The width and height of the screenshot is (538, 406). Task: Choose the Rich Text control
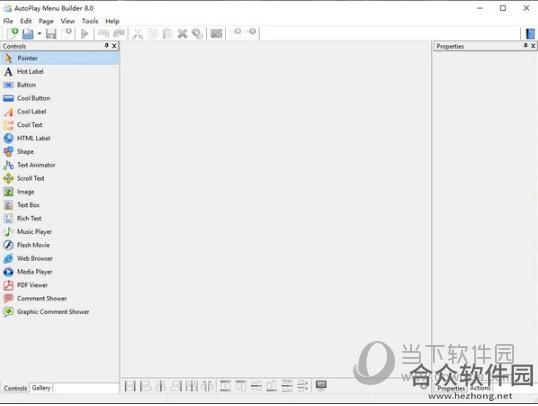tap(60, 218)
